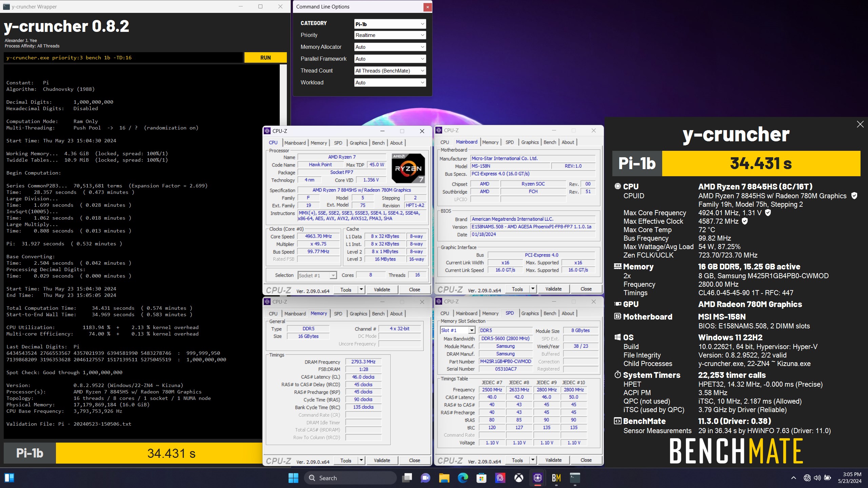Screen dimensions: 868x488
Task: Open Memory tab in top-left CPU-Z window
Action: click(x=319, y=143)
